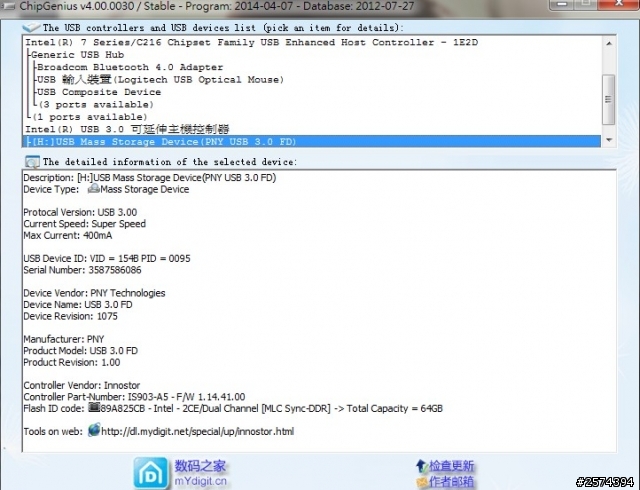Click the device list scroll up arrow
The width and height of the screenshot is (640, 490).
point(609,43)
